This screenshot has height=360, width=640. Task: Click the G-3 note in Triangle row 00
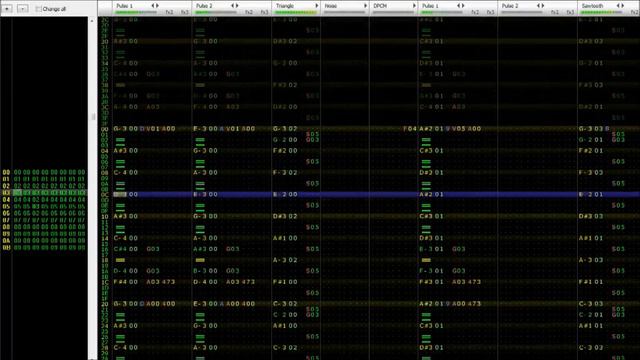[x=280, y=129]
